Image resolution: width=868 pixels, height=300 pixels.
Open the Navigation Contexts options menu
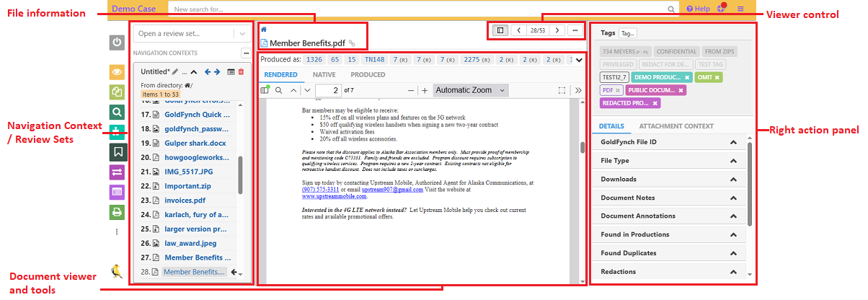[x=245, y=53]
